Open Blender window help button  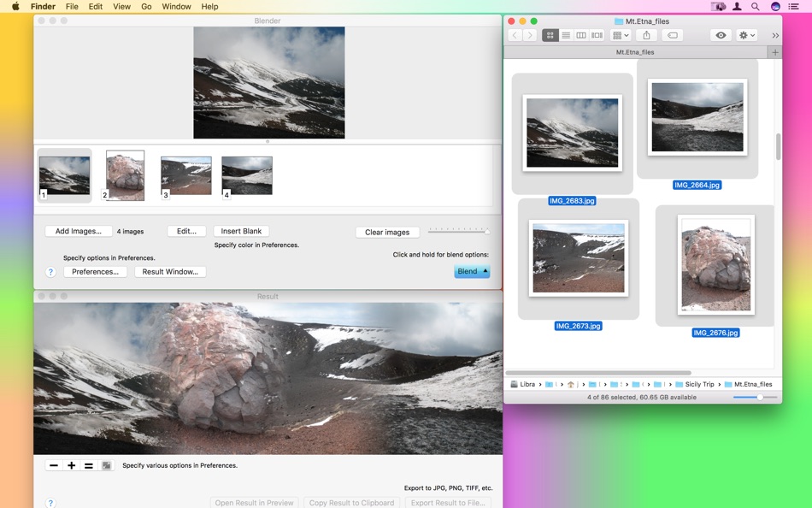[x=50, y=272]
